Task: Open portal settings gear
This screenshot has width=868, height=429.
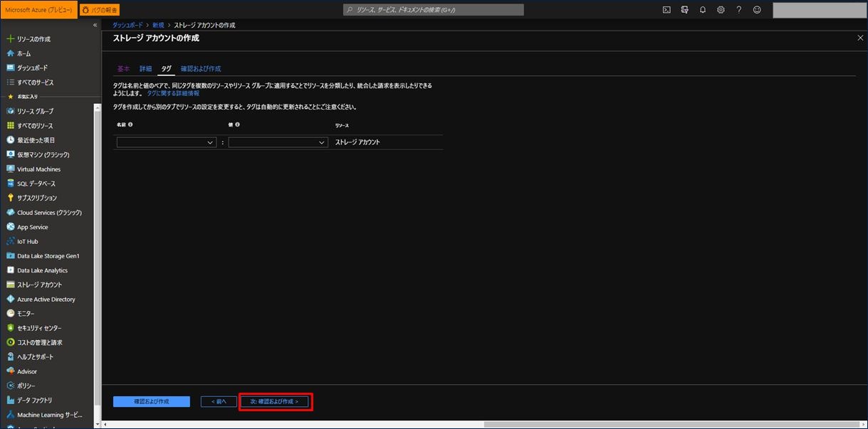Action: (721, 10)
